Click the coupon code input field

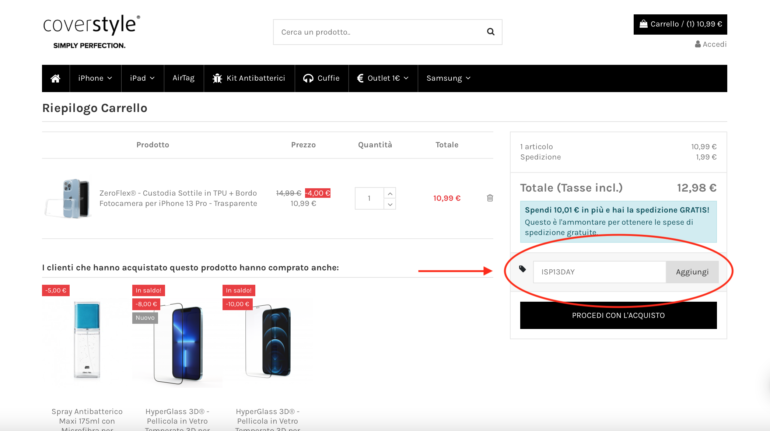pyautogui.click(x=600, y=272)
